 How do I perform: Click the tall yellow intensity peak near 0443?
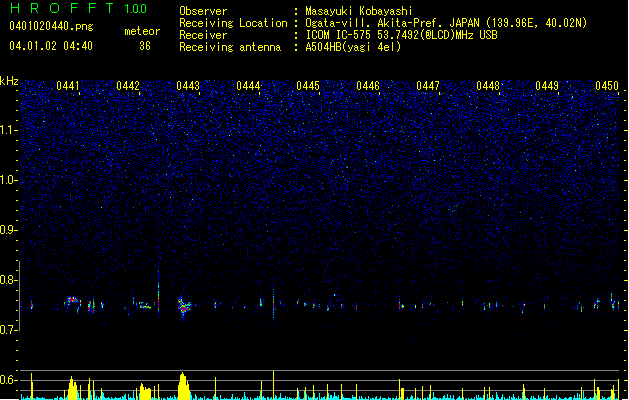point(183,386)
